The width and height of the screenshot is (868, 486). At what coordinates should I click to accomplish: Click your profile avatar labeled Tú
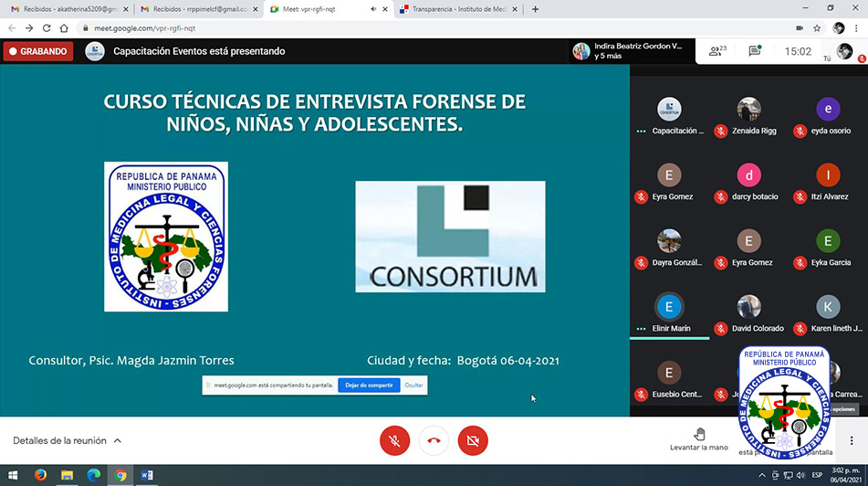(x=845, y=51)
